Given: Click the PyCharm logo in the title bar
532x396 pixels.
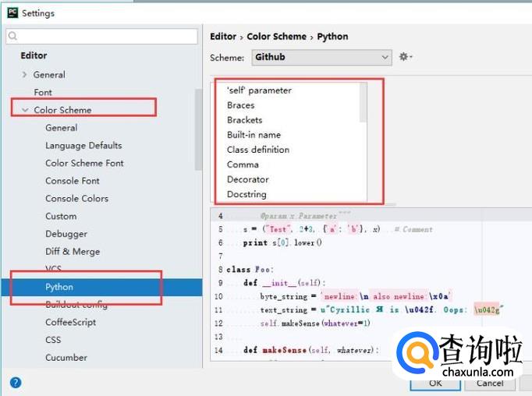Looking at the screenshot, I should click(13, 13).
